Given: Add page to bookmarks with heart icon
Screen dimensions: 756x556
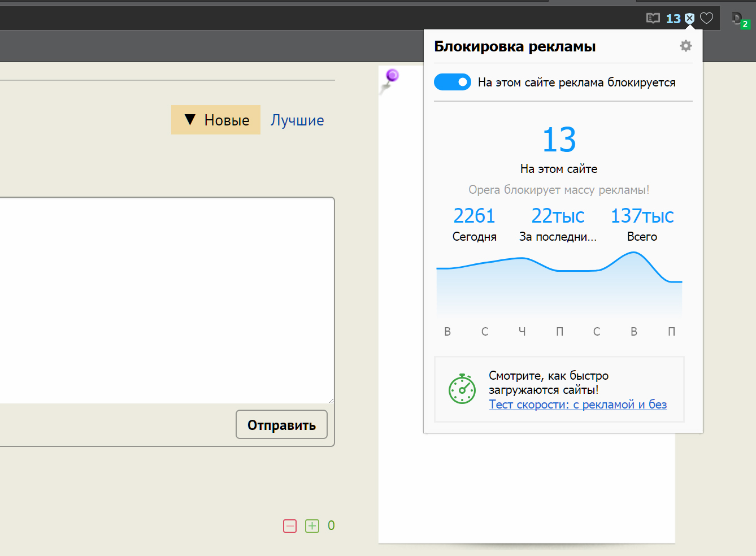Looking at the screenshot, I should [x=706, y=19].
